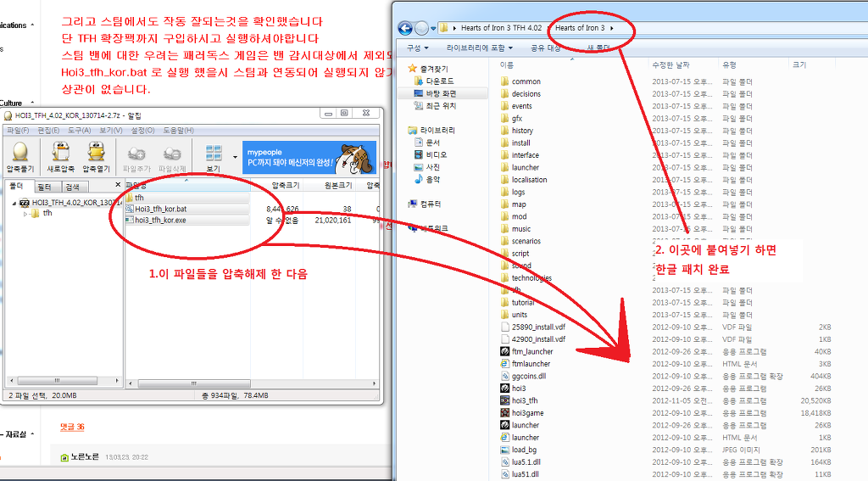Open the 보기 view dropdown arrow in ALZip
868x481 pixels.
[236, 158]
